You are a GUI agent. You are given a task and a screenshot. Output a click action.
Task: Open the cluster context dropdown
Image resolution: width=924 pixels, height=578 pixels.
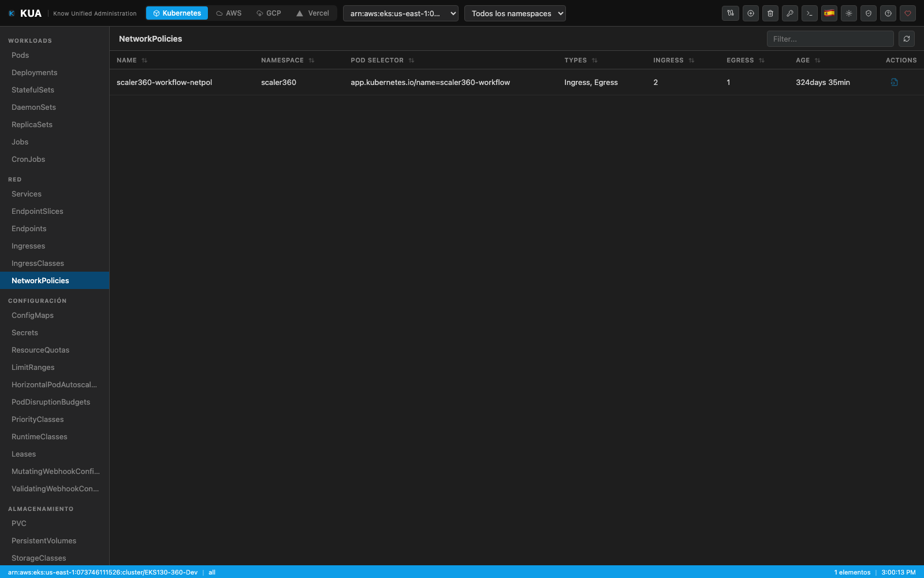coord(401,13)
